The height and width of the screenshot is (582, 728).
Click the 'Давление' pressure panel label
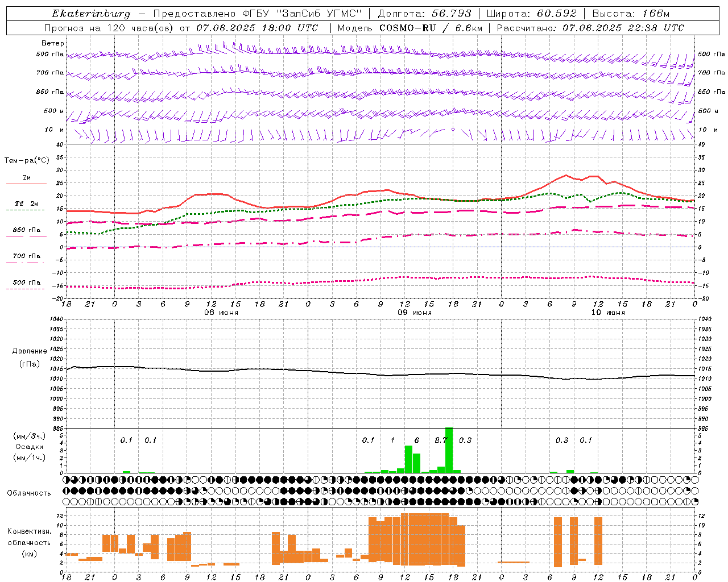point(30,351)
